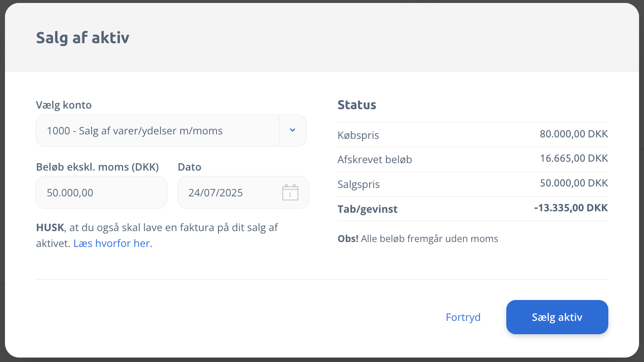Screen dimensions: 644x362
Task: Select the Købspris row in Status
Action: [473, 135]
